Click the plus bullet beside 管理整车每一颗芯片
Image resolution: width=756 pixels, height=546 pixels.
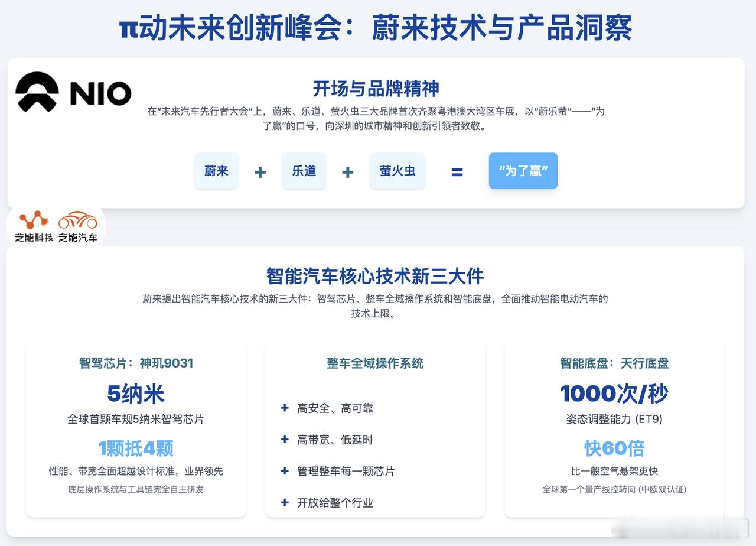click(x=285, y=471)
